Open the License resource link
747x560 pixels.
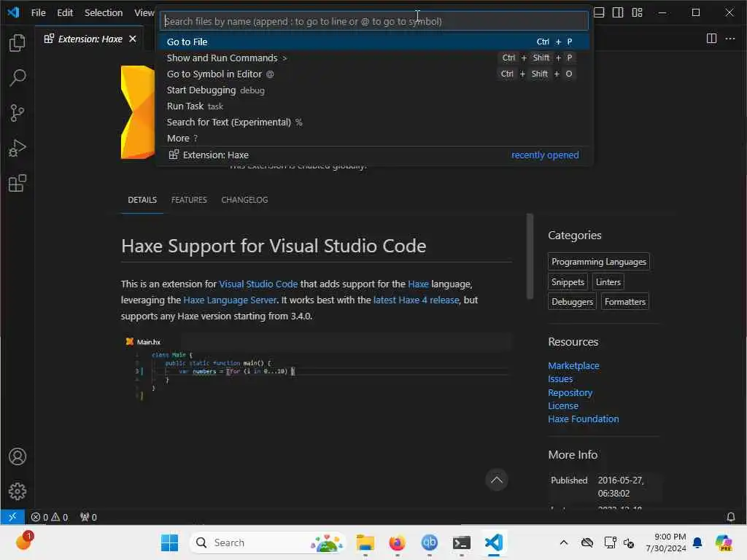pyautogui.click(x=562, y=406)
